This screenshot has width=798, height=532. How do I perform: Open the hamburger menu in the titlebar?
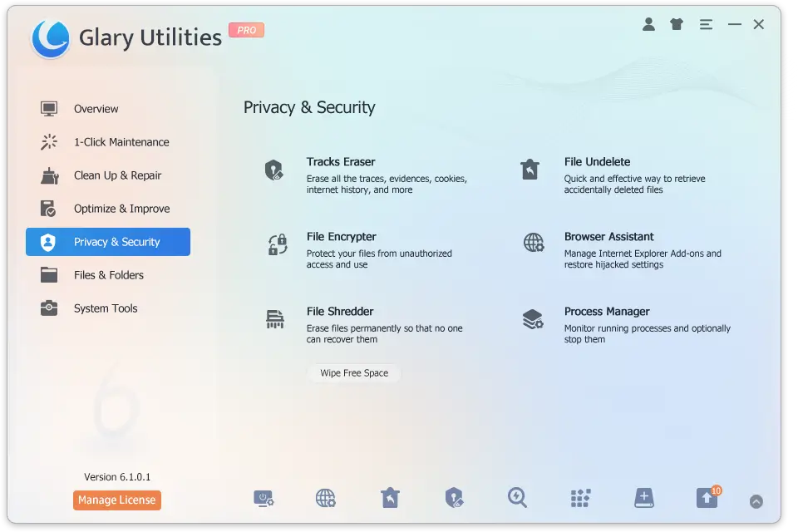pos(706,24)
